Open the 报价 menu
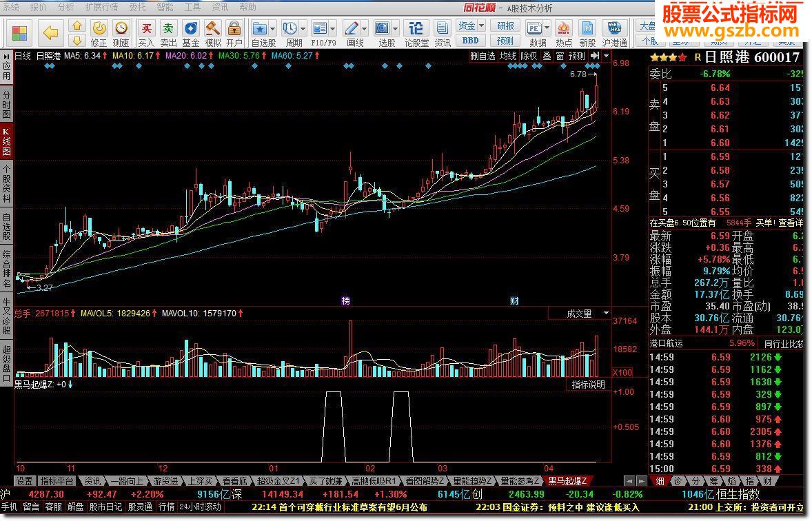This screenshot has width=812, height=521. (38, 8)
